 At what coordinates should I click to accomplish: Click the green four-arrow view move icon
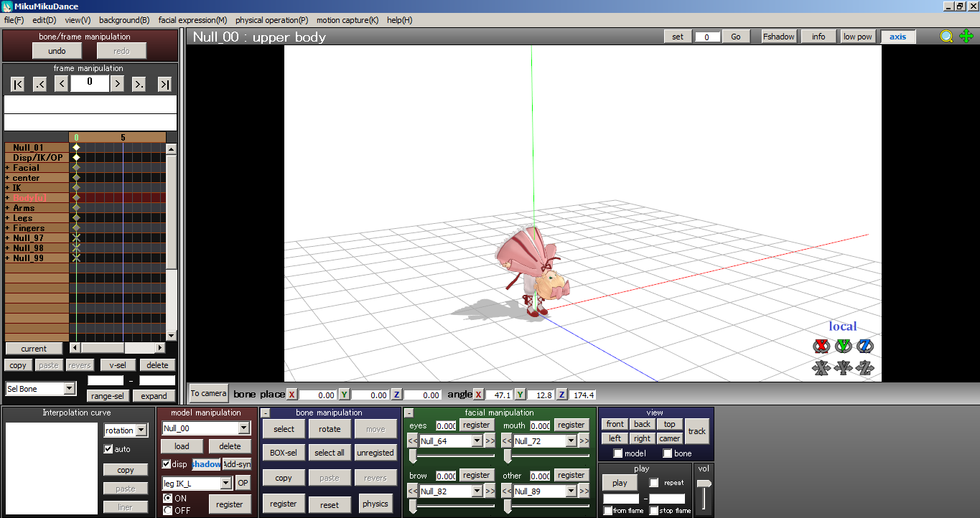pyautogui.click(x=966, y=37)
